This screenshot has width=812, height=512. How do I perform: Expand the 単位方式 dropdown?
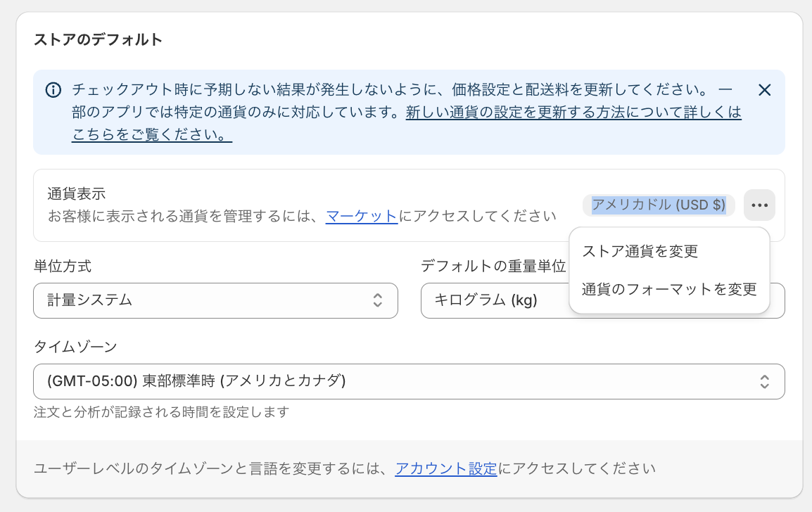215,300
